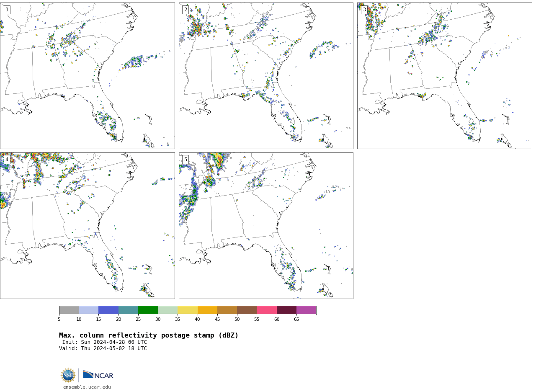
Task: Click the ensemble.ucar.edu text
Action: point(87,387)
